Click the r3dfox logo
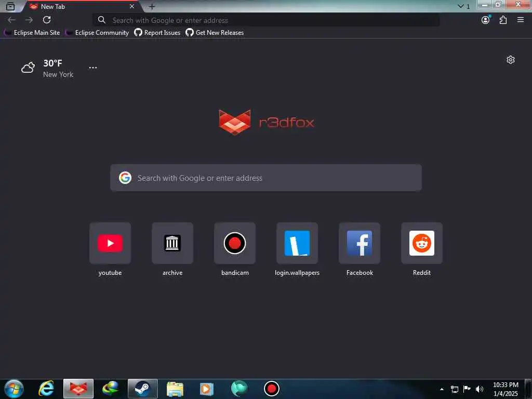The height and width of the screenshot is (399, 532). (267, 122)
